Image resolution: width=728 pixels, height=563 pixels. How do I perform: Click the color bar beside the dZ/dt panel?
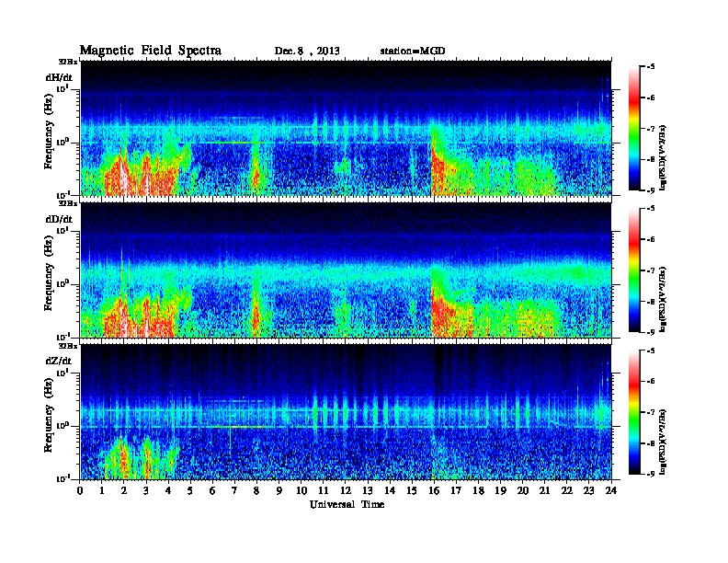click(x=633, y=412)
